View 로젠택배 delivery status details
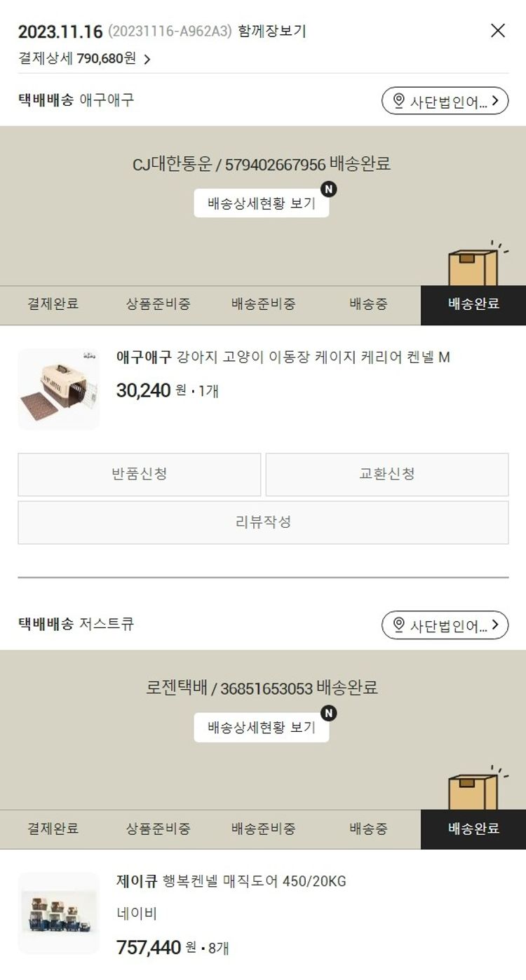The height and width of the screenshot is (980, 526). (262, 728)
